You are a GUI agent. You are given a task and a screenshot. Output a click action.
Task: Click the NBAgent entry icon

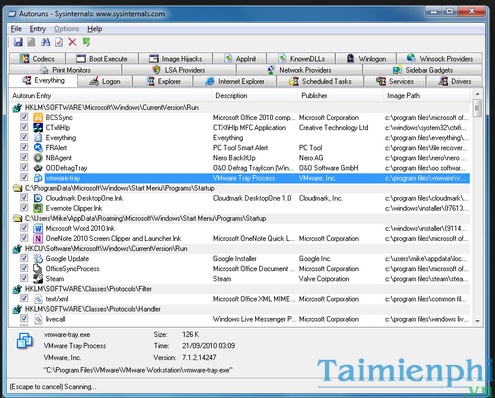pyautogui.click(x=38, y=158)
